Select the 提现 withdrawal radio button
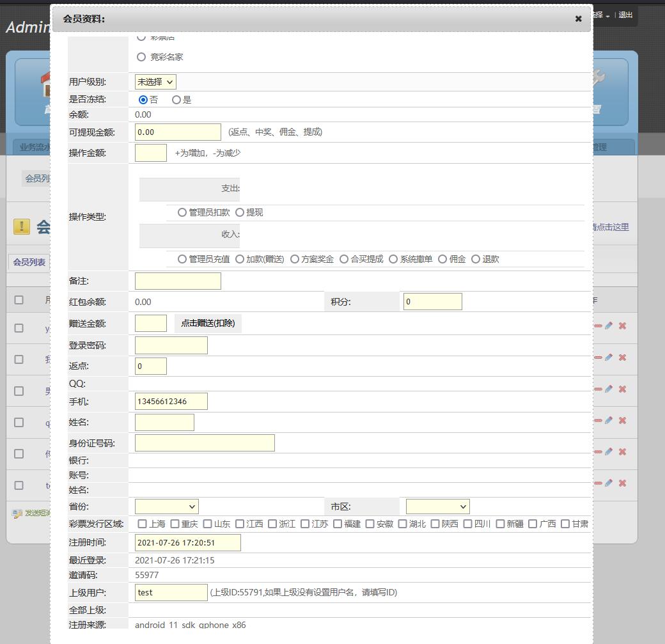This screenshot has height=644, width=665. tap(240, 212)
